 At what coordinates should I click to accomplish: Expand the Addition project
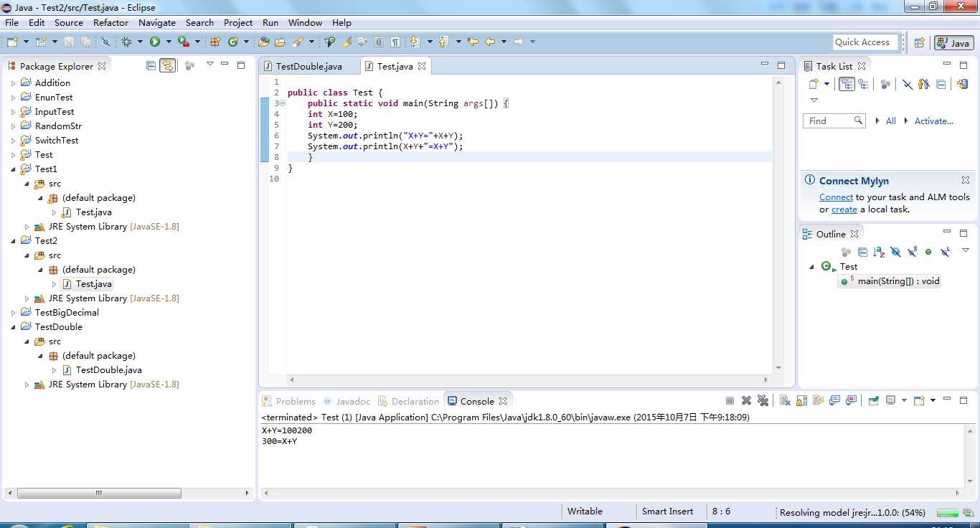point(13,83)
